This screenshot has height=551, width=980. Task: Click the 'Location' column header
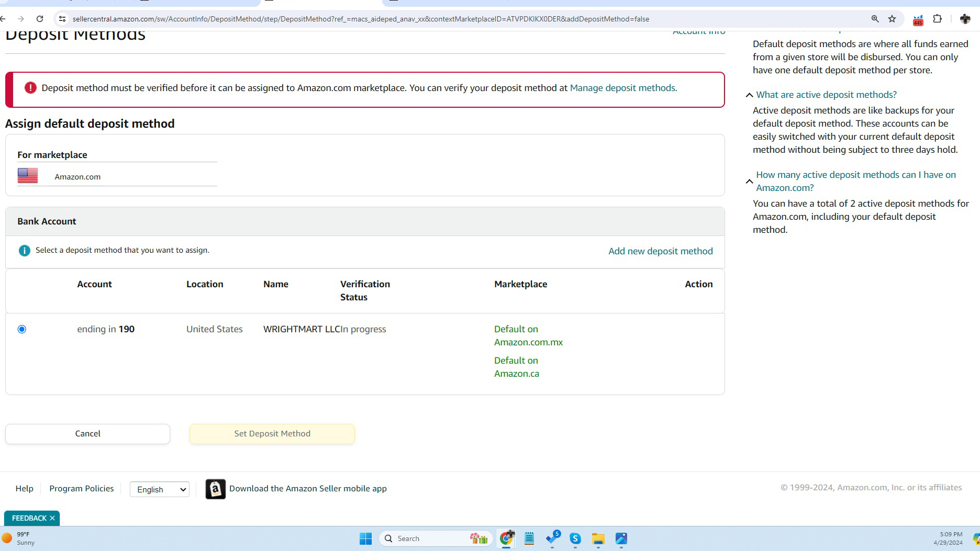[x=205, y=284]
